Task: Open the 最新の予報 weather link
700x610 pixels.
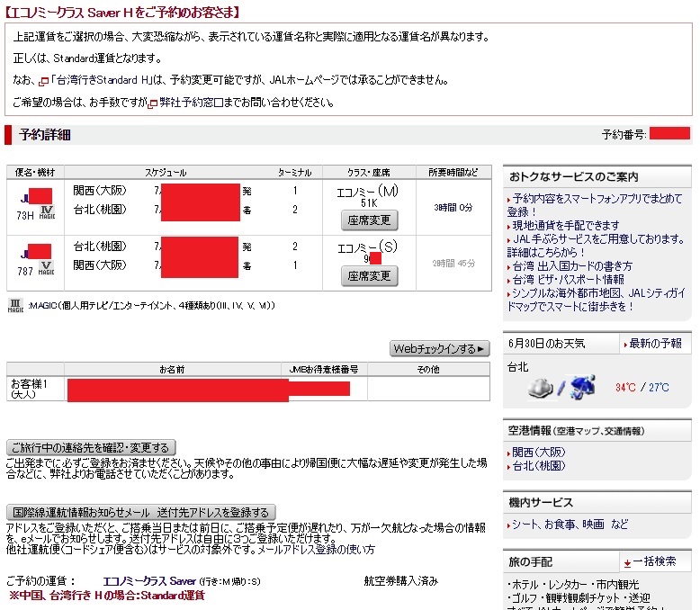Action: click(655, 344)
